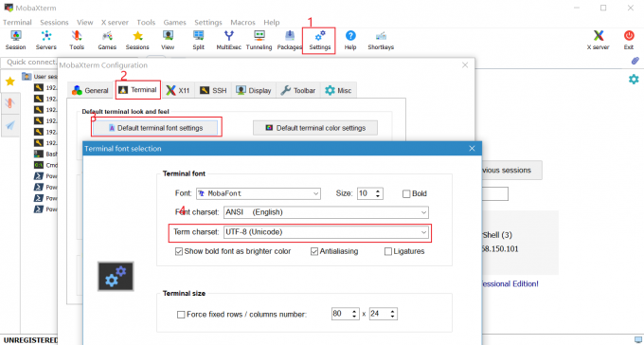Toggle the Bold checkbox

tap(406, 193)
